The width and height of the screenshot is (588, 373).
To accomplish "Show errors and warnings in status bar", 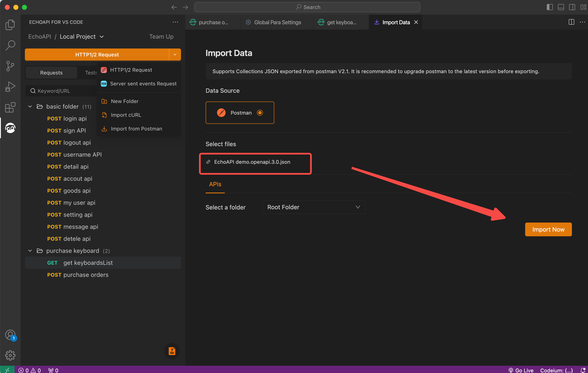I will (30, 370).
